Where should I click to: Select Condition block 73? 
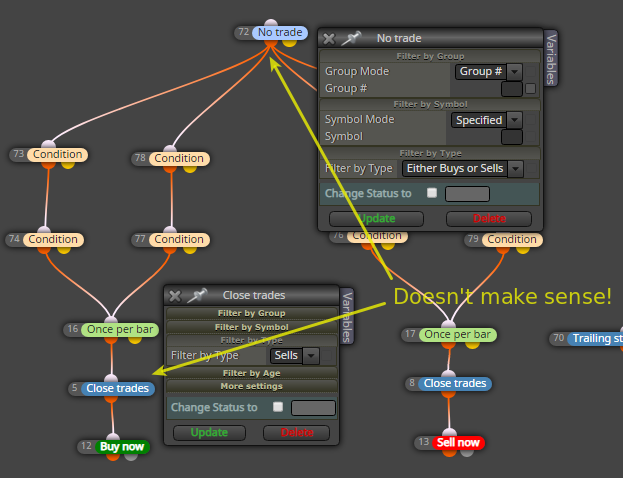coord(57,154)
